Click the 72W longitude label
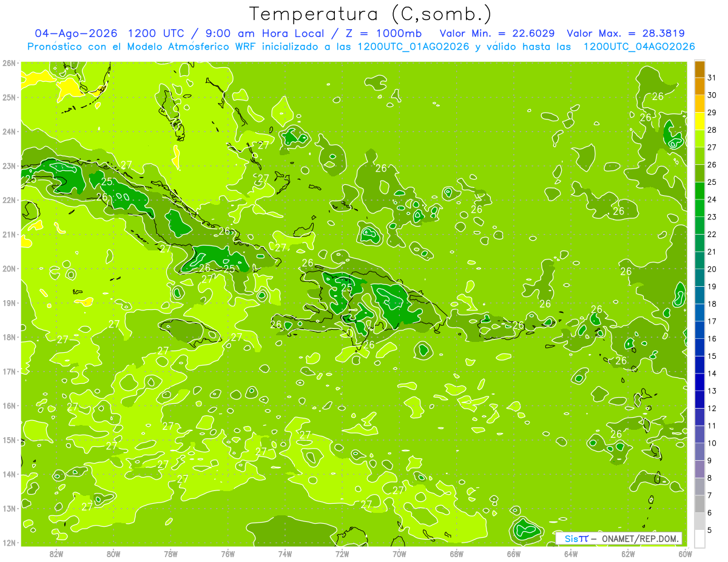 [342, 554]
